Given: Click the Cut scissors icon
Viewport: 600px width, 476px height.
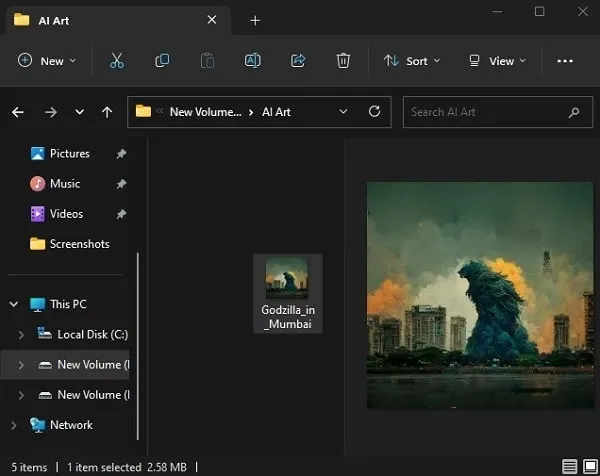Looking at the screenshot, I should click(117, 60).
